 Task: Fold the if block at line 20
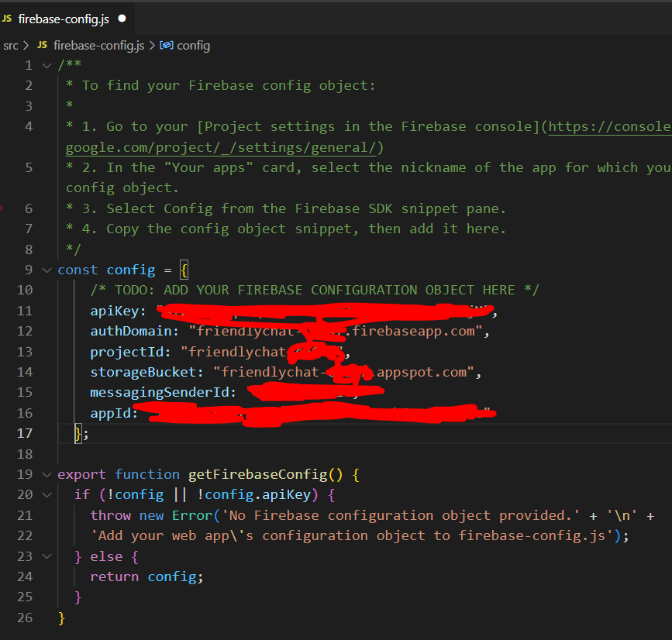(x=47, y=495)
